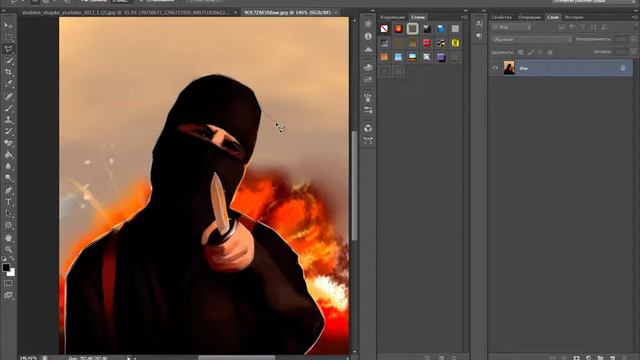Click the canvas vertical scrollbar
Screen dimensions: 640x360
click(x=354, y=186)
